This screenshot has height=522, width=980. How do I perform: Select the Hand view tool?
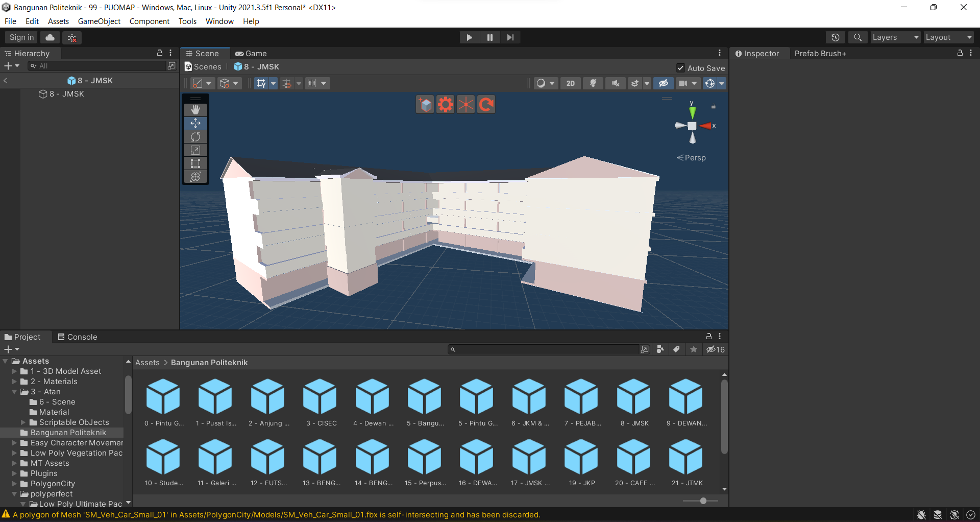pyautogui.click(x=195, y=110)
